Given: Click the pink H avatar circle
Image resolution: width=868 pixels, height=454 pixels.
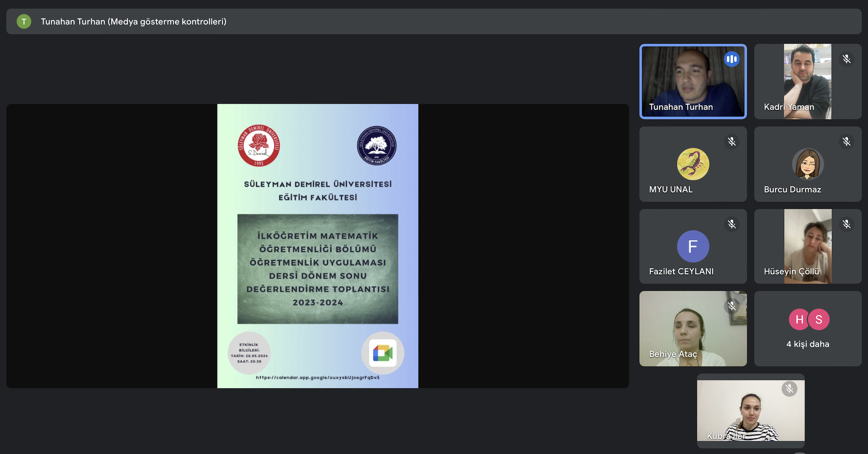Looking at the screenshot, I should (799, 319).
